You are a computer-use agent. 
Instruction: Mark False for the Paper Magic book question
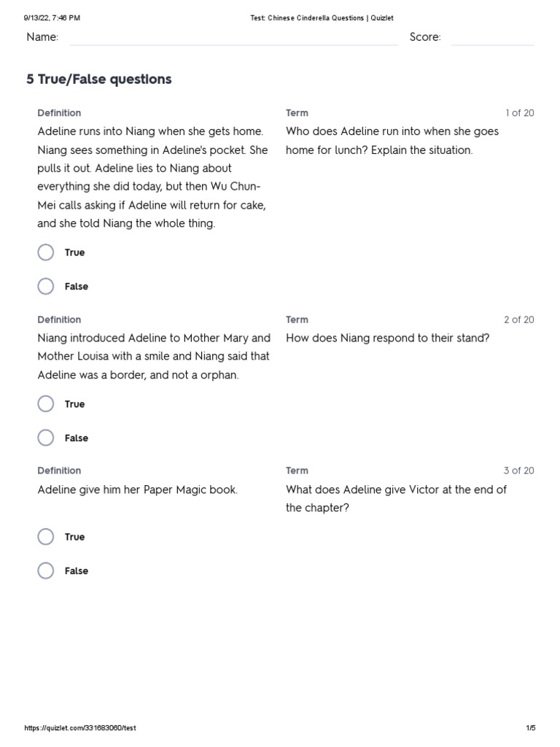[46, 571]
